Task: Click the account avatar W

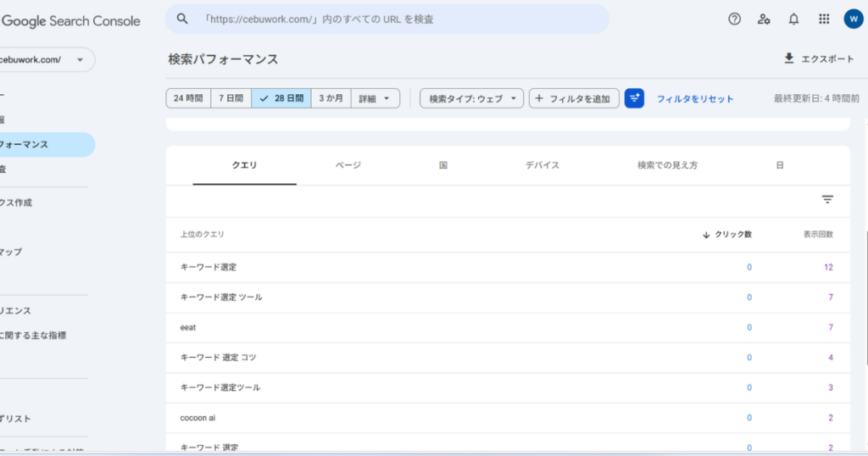Action: 853,19
